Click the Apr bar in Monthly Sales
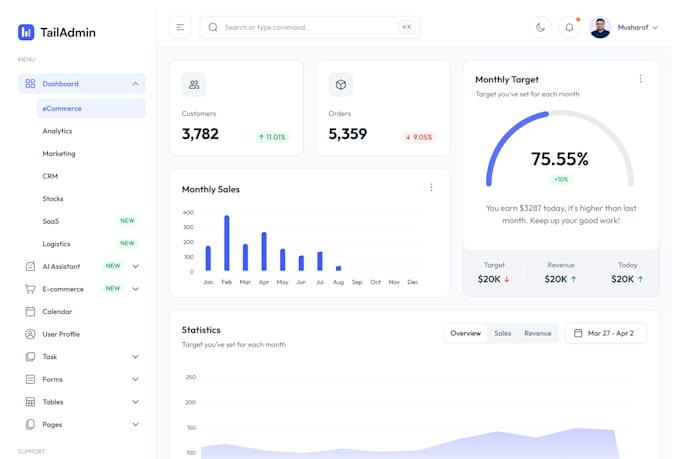The height and width of the screenshot is (459, 680). pyautogui.click(x=264, y=251)
